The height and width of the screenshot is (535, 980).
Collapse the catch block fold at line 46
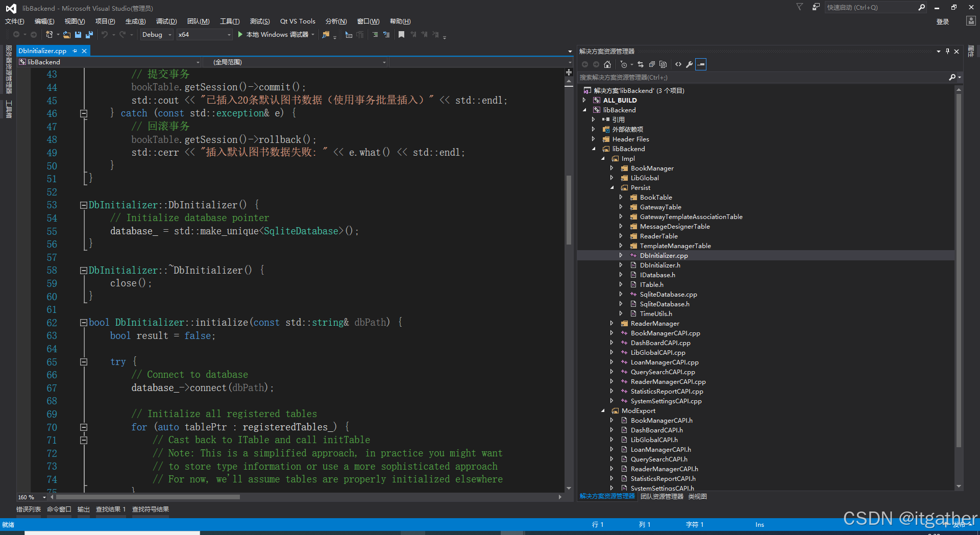(84, 114)
